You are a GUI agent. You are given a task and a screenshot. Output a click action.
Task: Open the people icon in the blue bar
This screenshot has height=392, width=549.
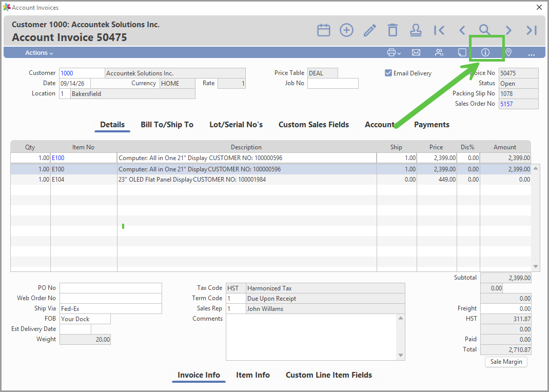pyautogui.click(x=439, y=52)
